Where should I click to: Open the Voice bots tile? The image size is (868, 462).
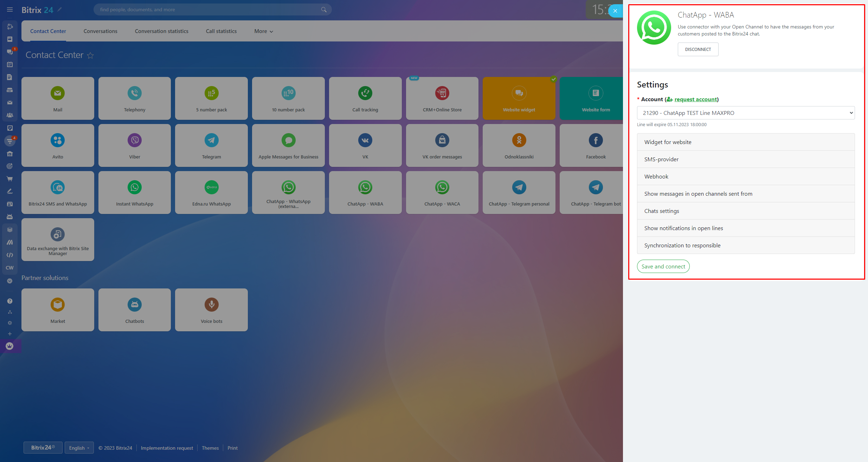tap(211, 310)
